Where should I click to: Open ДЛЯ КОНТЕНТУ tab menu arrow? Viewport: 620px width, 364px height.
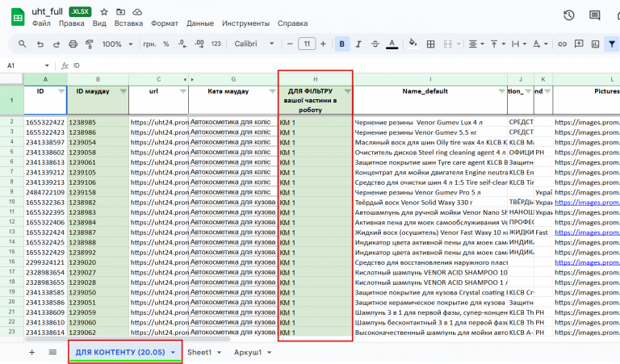[x=173, y=353]
